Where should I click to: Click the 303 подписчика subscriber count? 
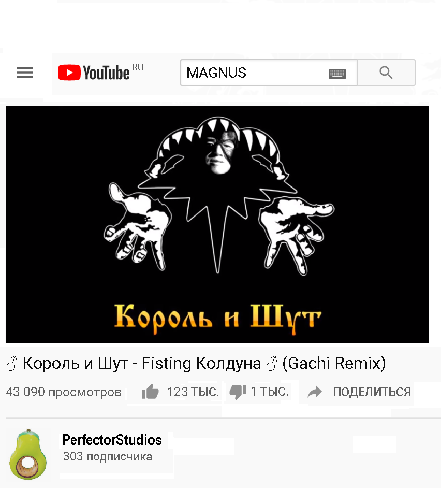pos(108,456)
